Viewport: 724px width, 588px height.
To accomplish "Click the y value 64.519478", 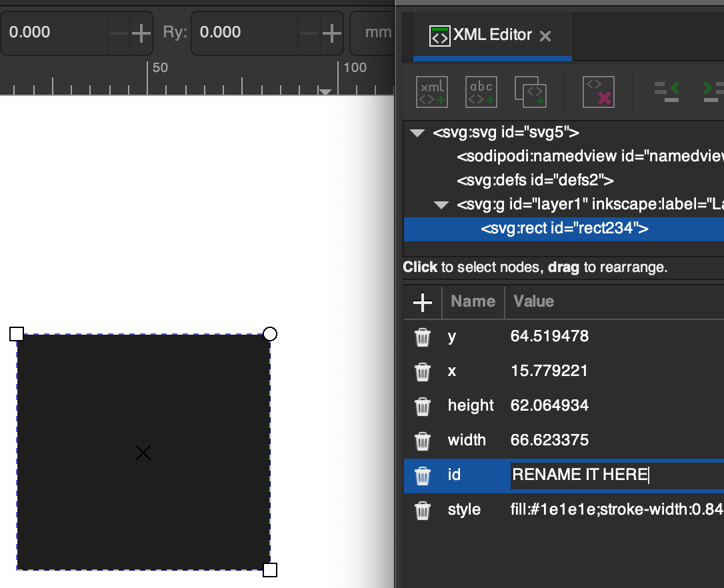I will 549,336.
